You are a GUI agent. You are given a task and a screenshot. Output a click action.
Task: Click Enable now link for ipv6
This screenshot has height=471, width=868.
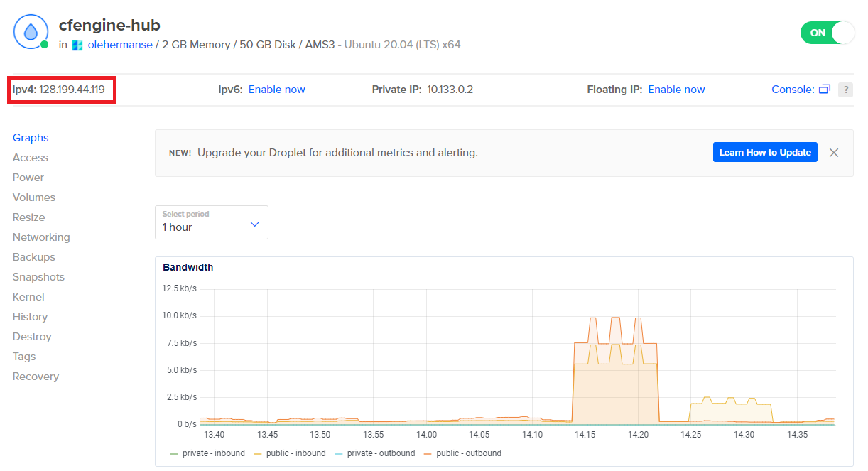click(x=276, y=90)
